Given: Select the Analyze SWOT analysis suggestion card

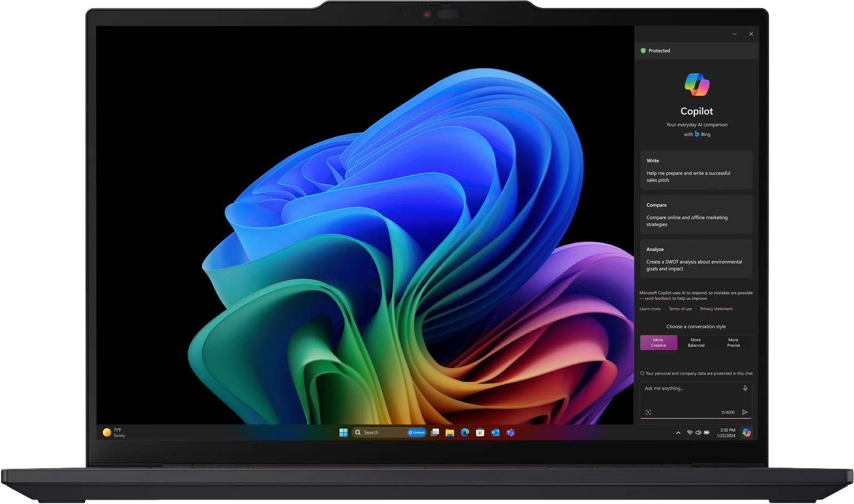Looking at the screenshot, I should [x=696, y=259].
